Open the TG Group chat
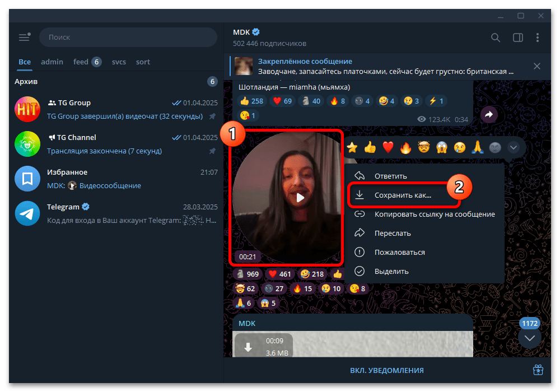The image size is (560, 392). pos(116,109)
